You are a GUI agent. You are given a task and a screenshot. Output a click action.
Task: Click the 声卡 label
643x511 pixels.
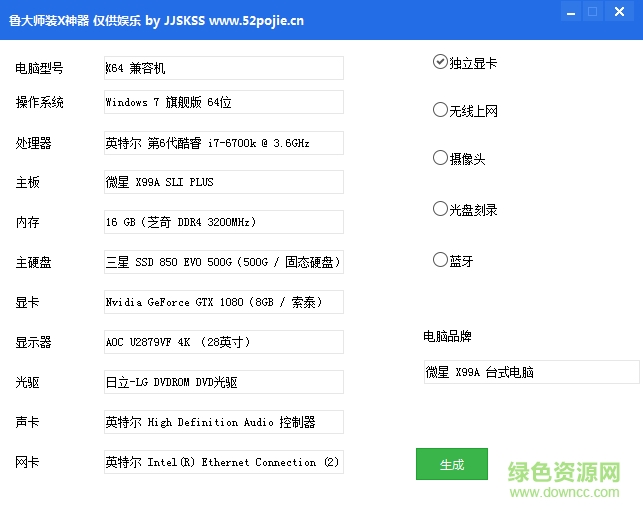[27, 422]
